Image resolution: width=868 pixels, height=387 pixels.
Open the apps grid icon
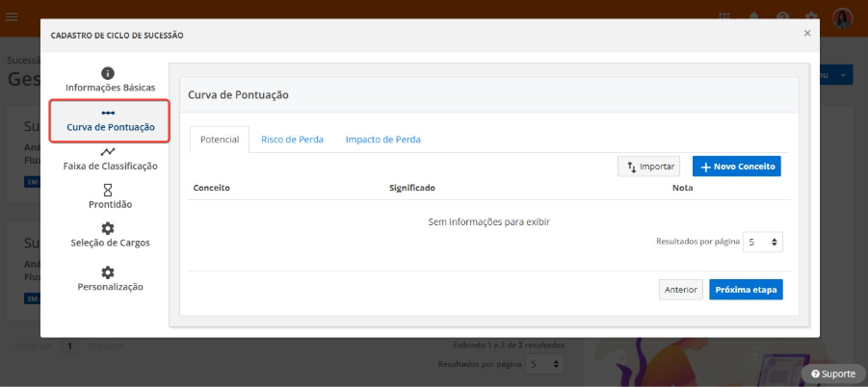click(724, 16)
